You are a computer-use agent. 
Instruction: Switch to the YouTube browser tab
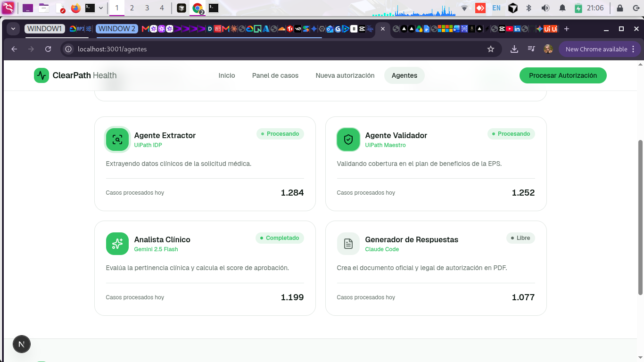point(509,29)
